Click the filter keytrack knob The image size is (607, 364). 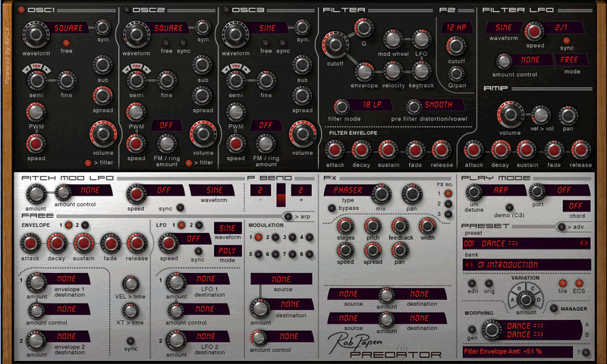tap(421, 71)
